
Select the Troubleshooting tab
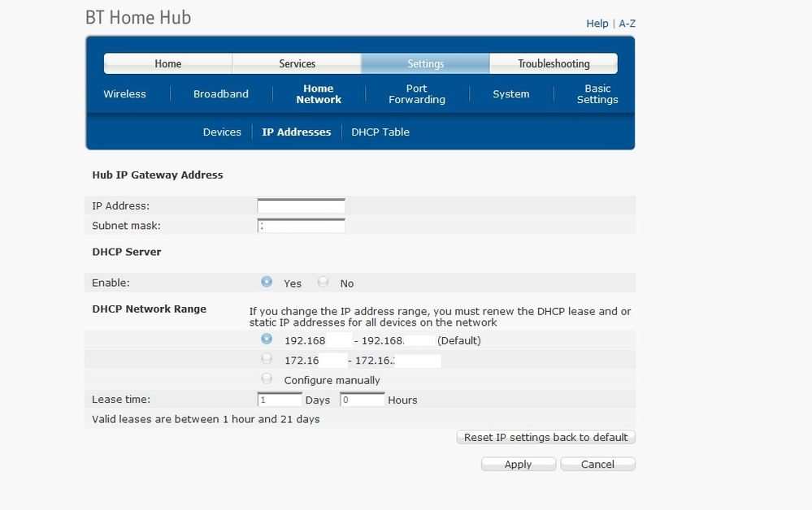pos(554,64)
